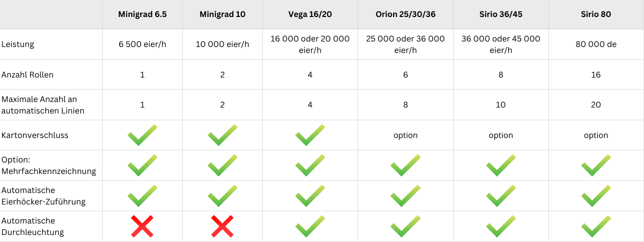Click the red cross under Minigrad 10
Viewport: 644px width, 242px height.
(222, 226)
